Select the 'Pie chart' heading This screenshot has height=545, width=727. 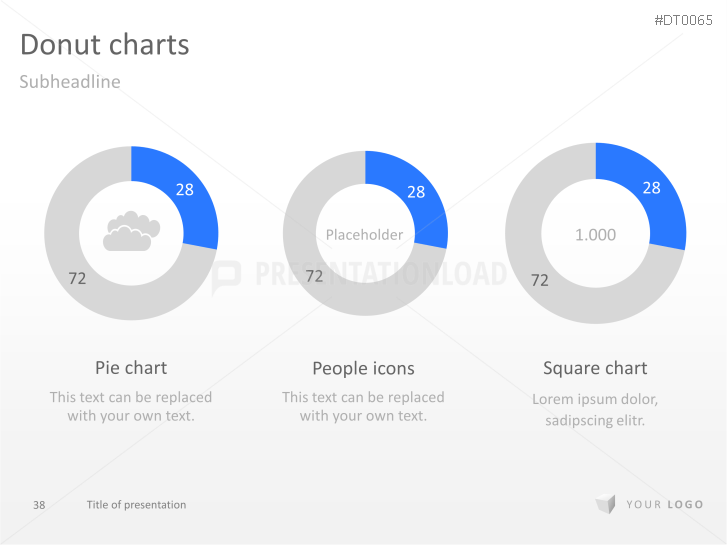[131, 368]
